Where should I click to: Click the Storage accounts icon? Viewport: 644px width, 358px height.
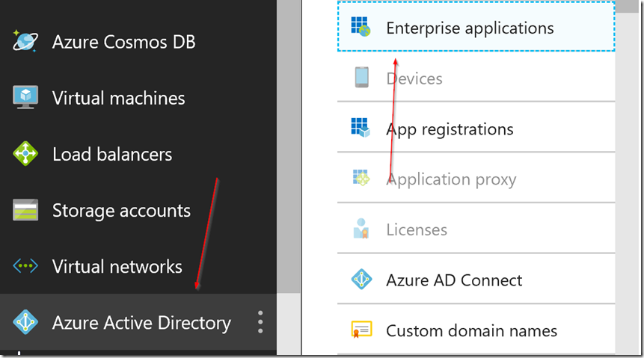[x=25, y=210]
